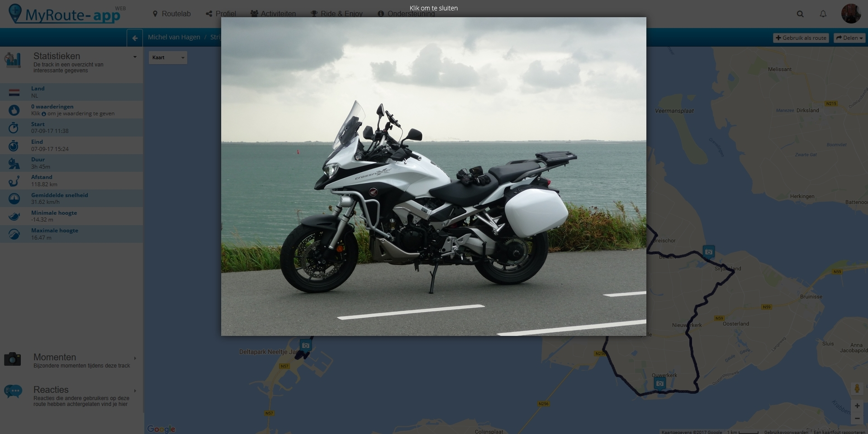Click the back arrow button
Viewport: 868px width, 434px height.
tap(135, 38)
